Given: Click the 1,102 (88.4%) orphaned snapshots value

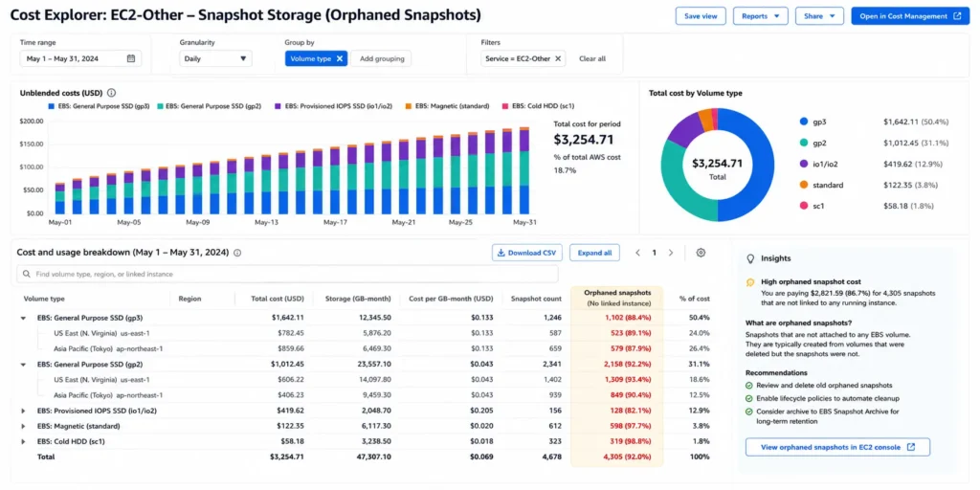Looking at the screenshot, I should point(628,318).
